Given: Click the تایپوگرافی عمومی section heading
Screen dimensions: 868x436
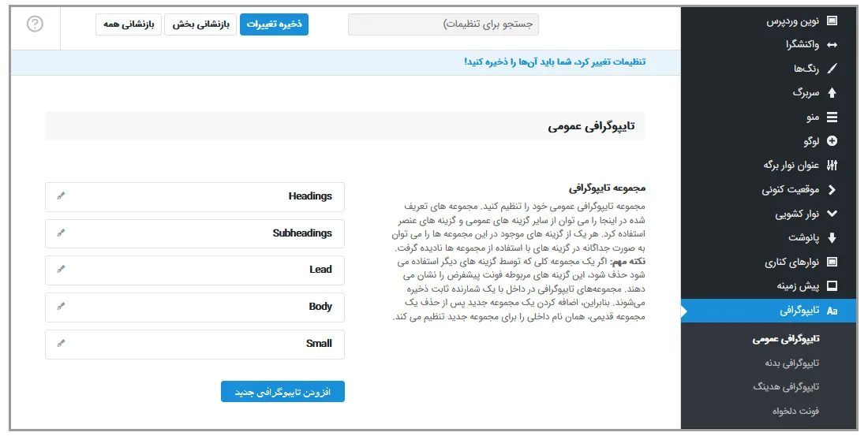Looking at the screenshot, I should pos(591,126).
